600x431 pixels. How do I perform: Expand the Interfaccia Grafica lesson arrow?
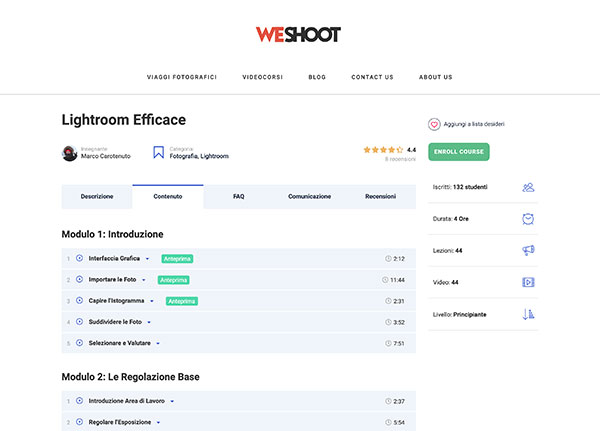pos(147,259)
